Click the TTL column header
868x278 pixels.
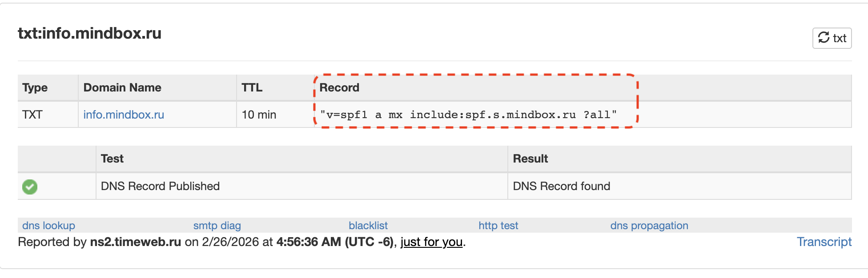[x=252, y=87]
